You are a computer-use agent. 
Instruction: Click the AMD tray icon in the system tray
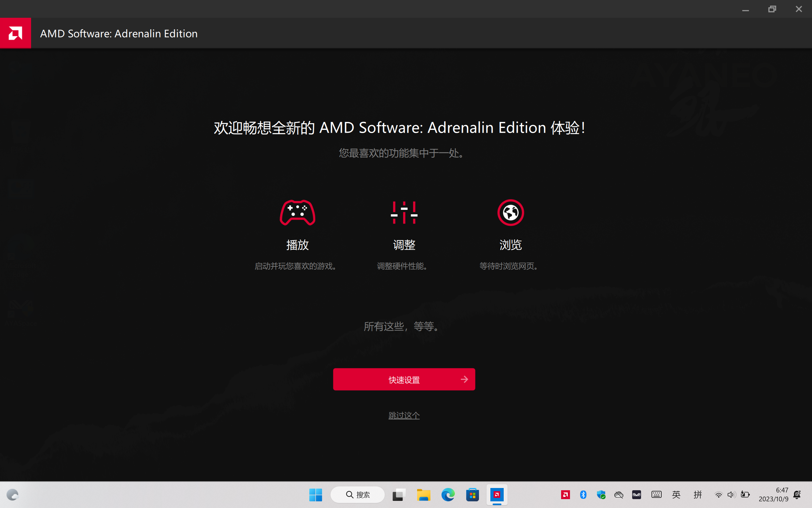tap(565, 495)
